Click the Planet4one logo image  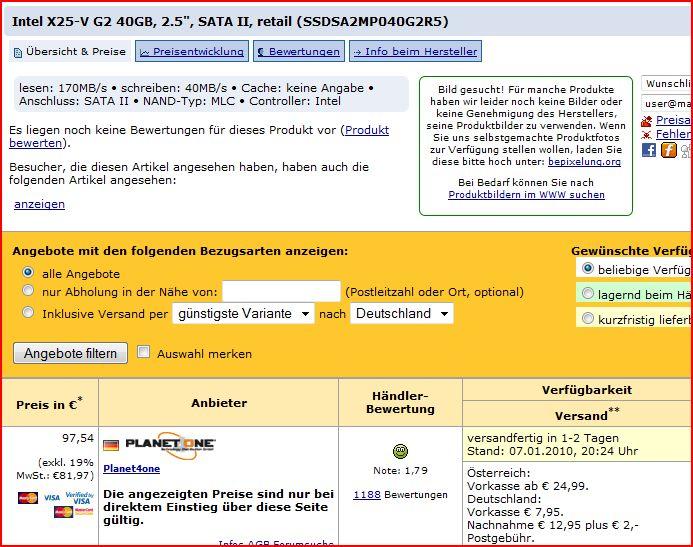click(171, 444)
